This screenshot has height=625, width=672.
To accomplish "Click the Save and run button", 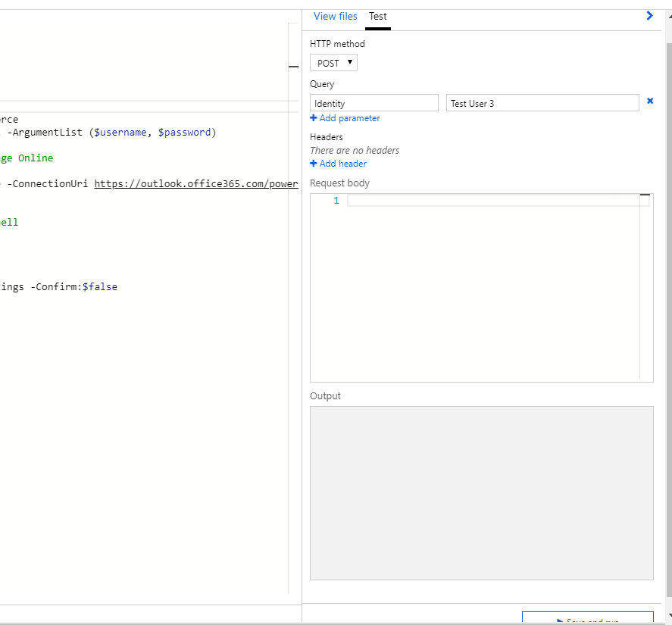I will tap(587, 619).
